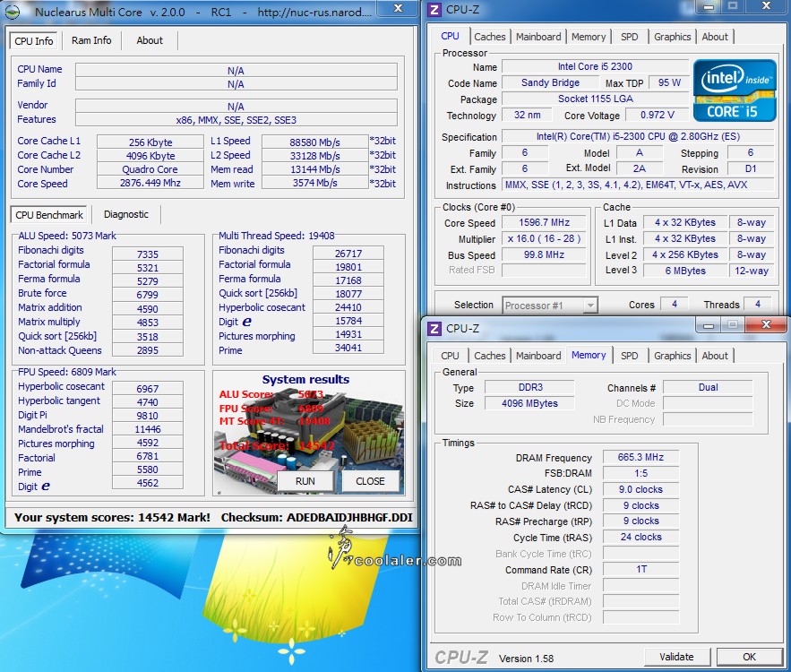Screen dimensions: 791x672
Task: Open the Ram Info tab in Nuclearus
Action: coord(91,40)
